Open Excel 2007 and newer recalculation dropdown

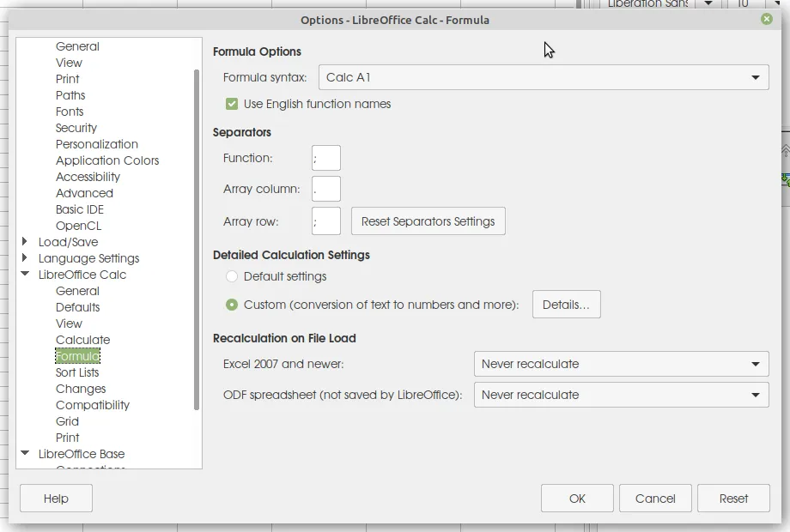pyautogui.click(x=621, y=364)
